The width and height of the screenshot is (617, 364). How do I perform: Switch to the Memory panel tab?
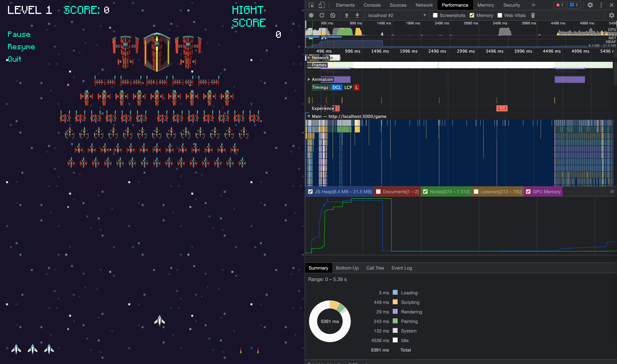(x=486, y=5)
